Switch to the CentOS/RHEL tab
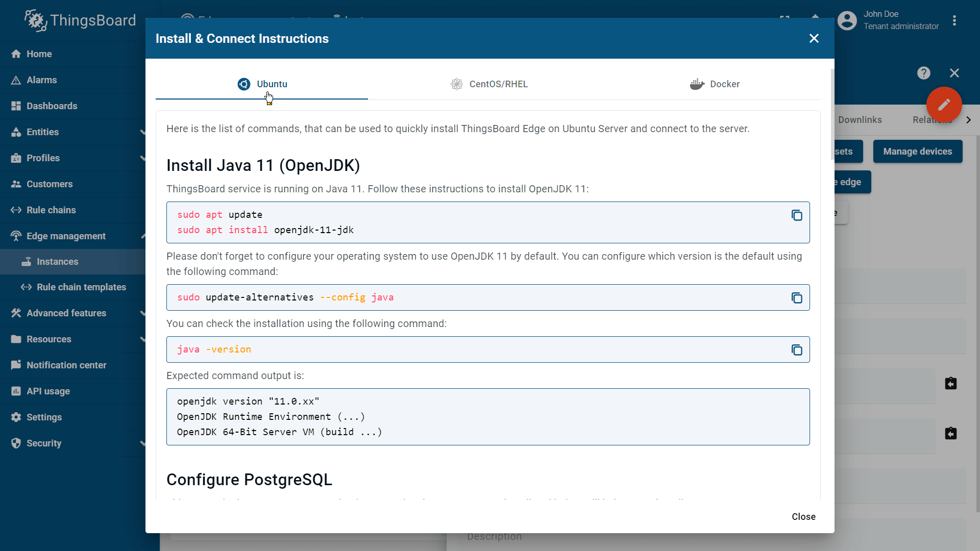Viewport: 980px width, 551px height. click(489, 84)
